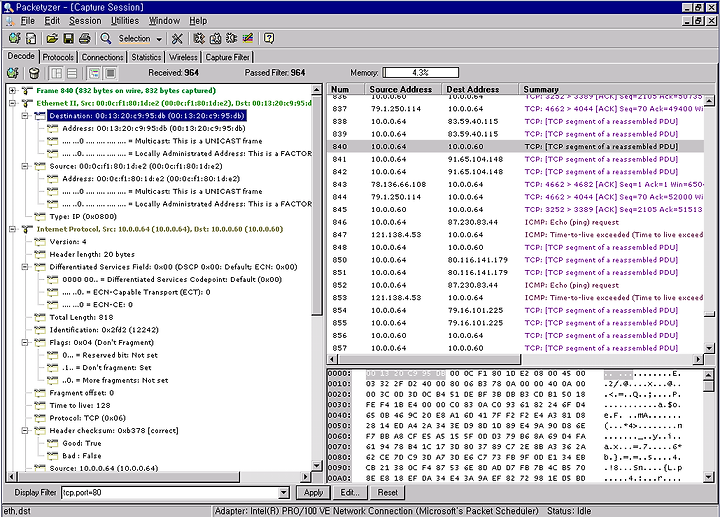Select 'Version: 4' tree item
Screen dimensions: 720x517
point(68,242)
